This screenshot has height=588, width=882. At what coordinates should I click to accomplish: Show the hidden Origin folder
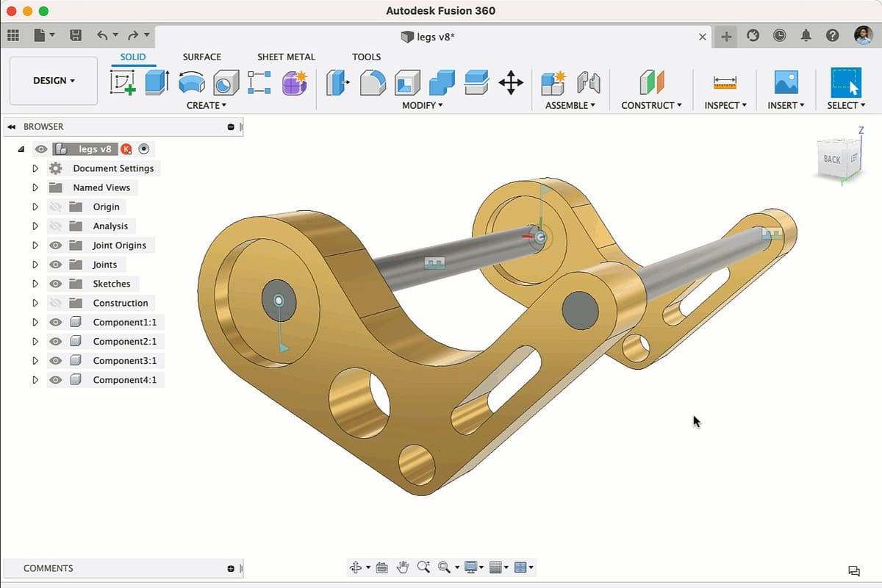coord(55,207)
